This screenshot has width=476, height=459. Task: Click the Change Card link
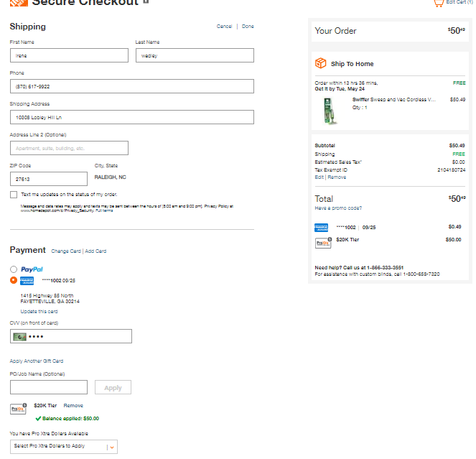pyautogui.click(x=66, y=251)
